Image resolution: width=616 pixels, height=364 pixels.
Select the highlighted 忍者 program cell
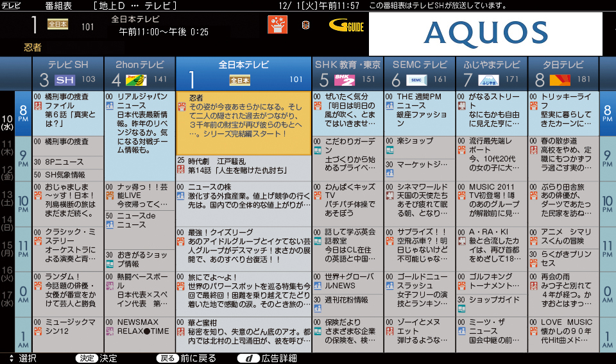point(244,123)
